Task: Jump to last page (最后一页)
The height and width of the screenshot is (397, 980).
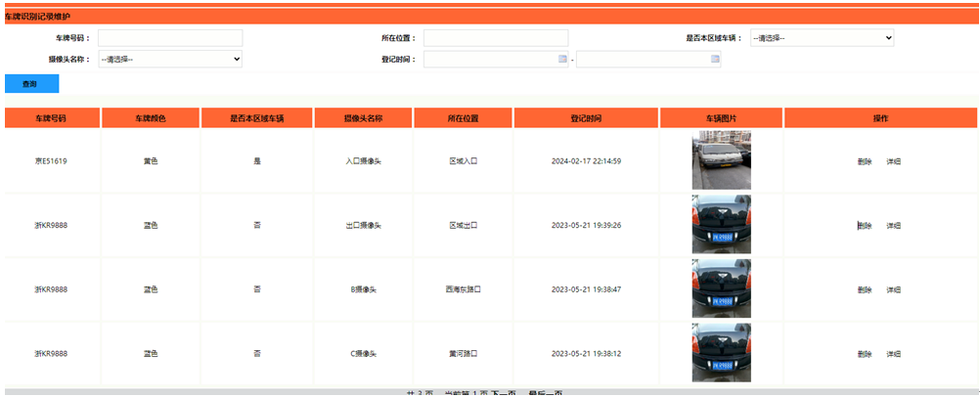Action: point(545,393)
